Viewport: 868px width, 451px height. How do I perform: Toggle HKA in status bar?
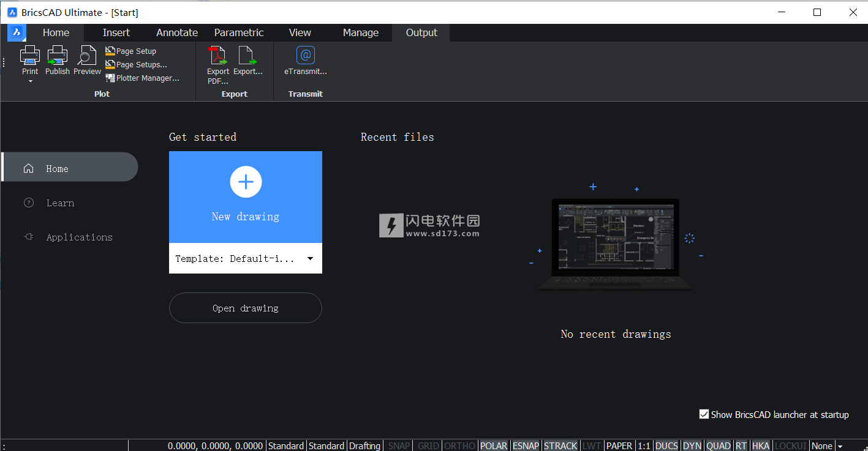click(761, 446)
